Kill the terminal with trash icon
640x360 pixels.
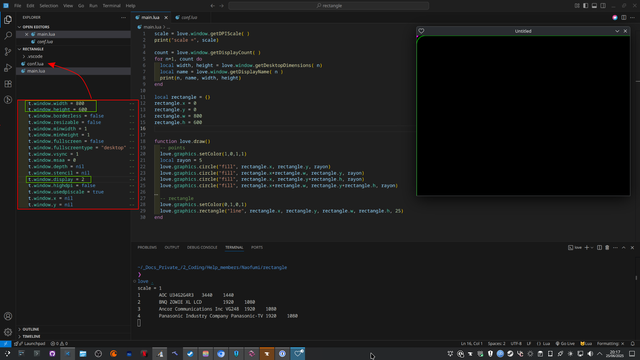tap(607, 248)
